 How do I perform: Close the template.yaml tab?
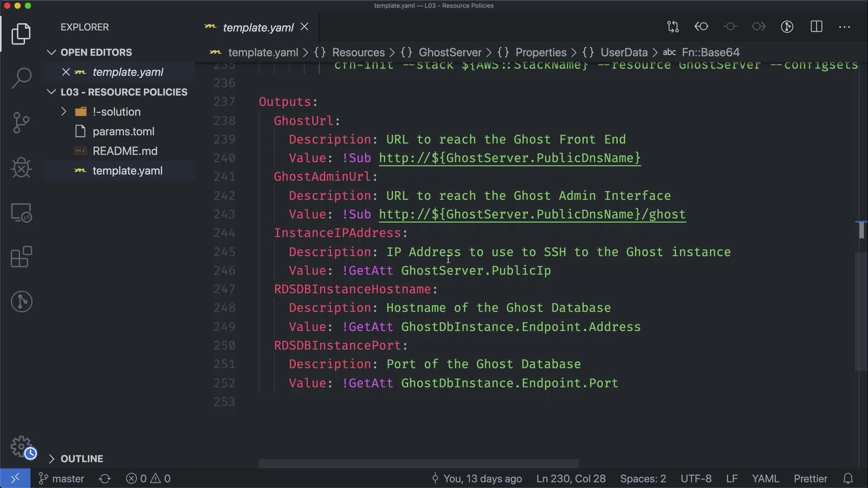[305, 27]
